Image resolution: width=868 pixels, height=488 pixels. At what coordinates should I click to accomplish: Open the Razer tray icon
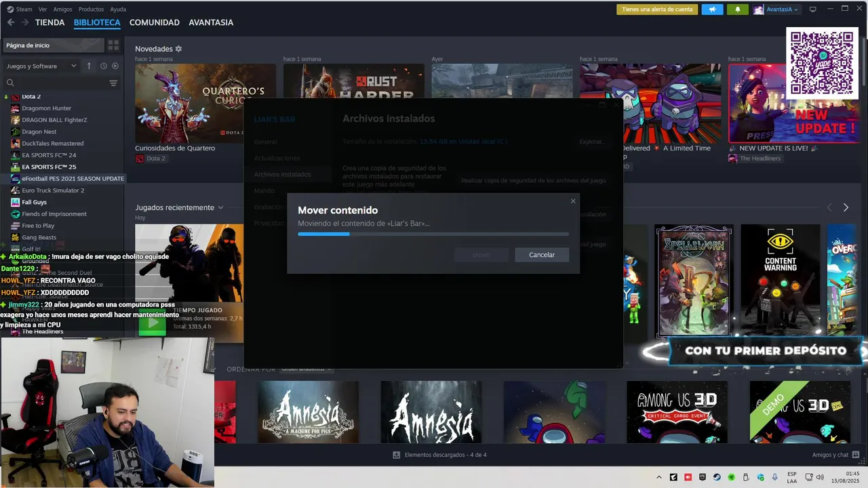tap(732, 477)
